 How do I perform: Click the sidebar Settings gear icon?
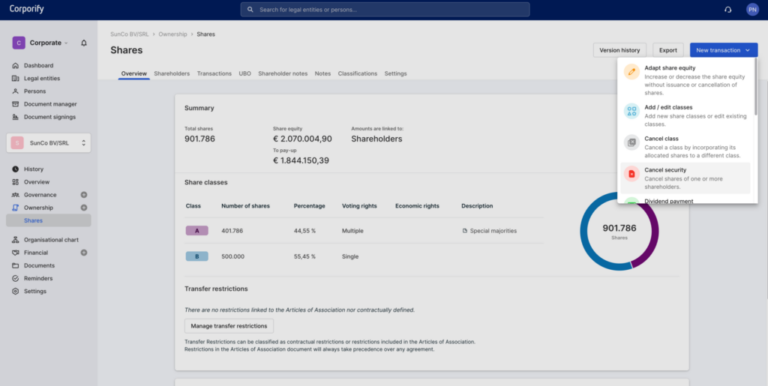(15, 291)
